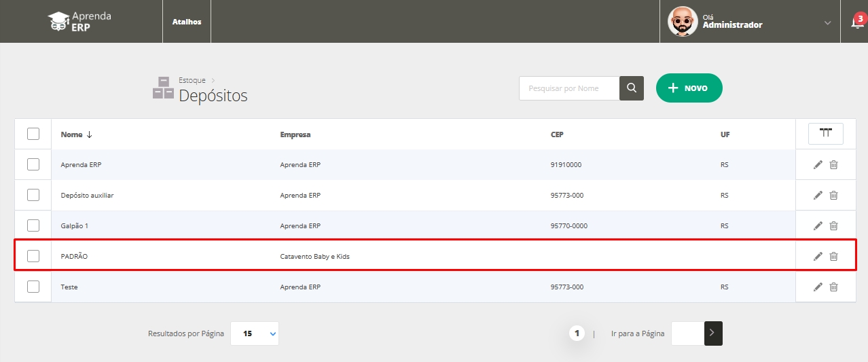
Task: Click the Pesquisar por Nome field
Action: [x=569, y=88]
